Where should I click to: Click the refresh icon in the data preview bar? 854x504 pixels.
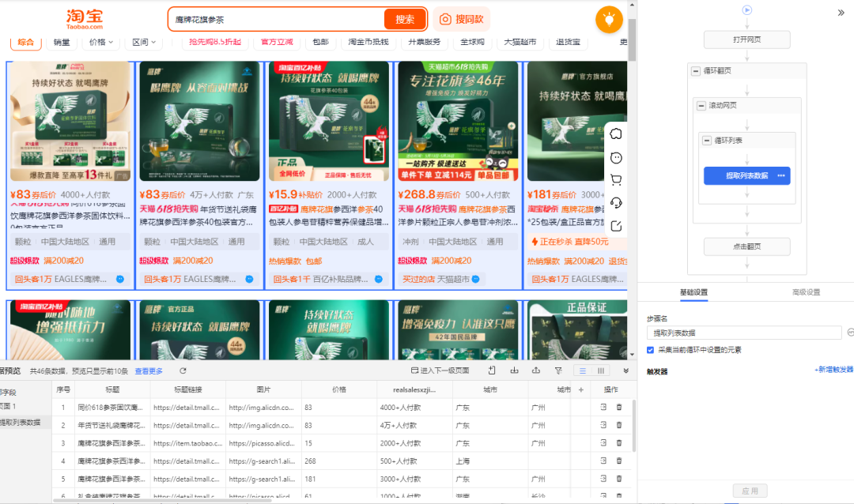tap(183, 370)
